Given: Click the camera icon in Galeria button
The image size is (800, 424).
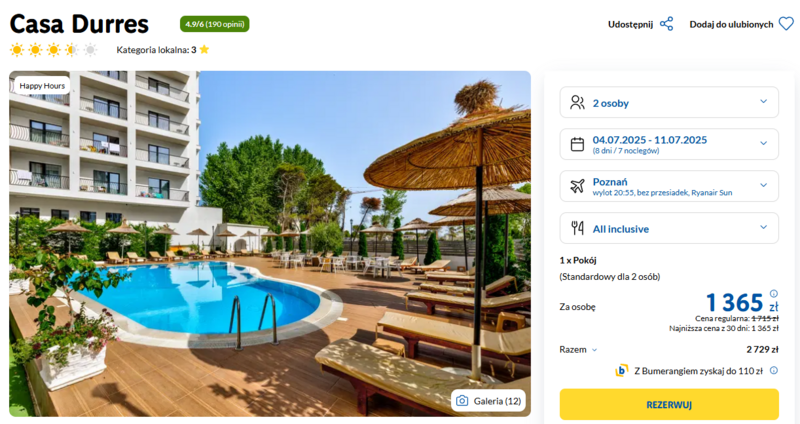Looking at the screenshot, I should [462, 401].
